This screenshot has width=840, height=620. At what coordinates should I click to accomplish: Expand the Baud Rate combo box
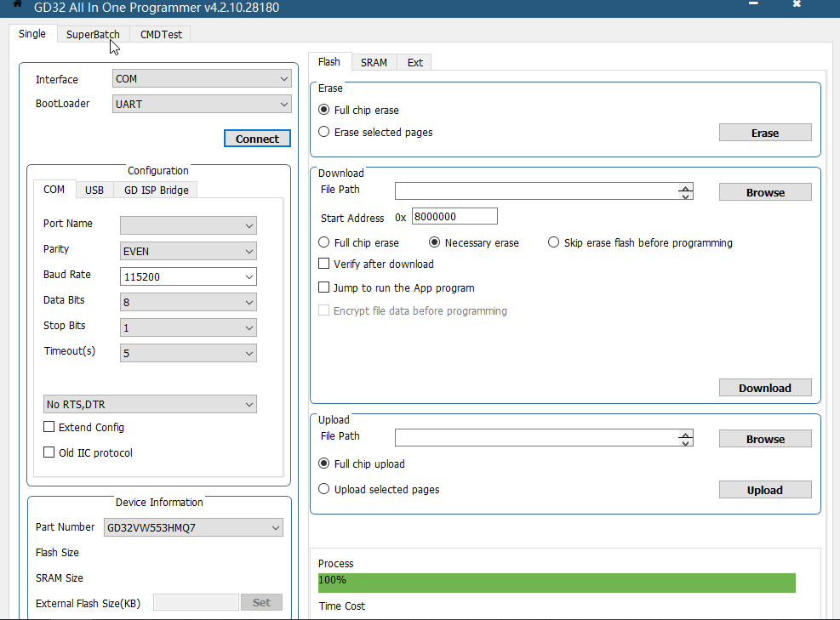pos(188,277)
